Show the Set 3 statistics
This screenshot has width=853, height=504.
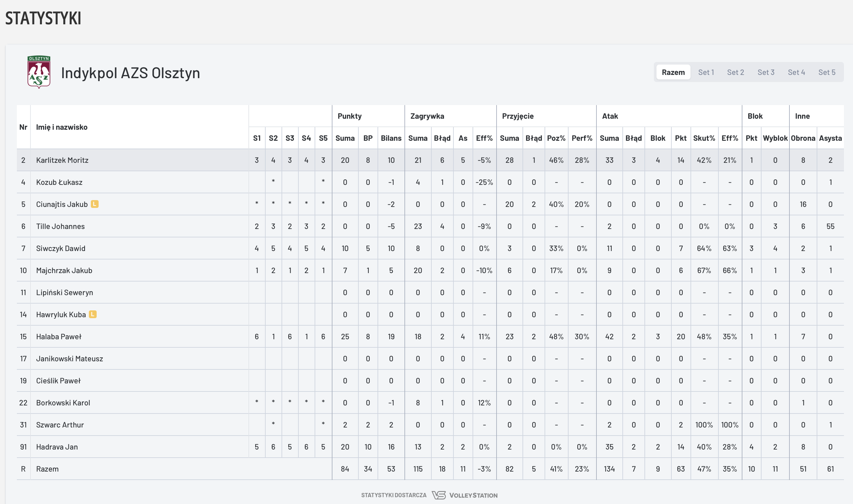tap(766, 72)
